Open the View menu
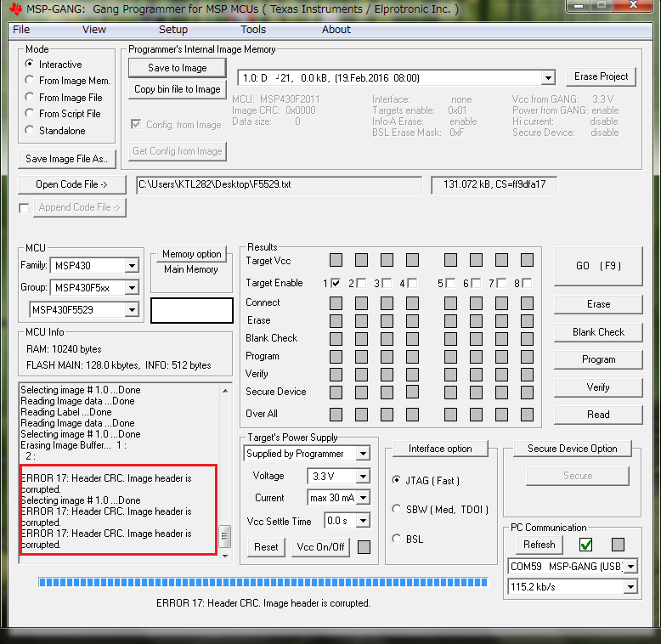 coord(93,30)
